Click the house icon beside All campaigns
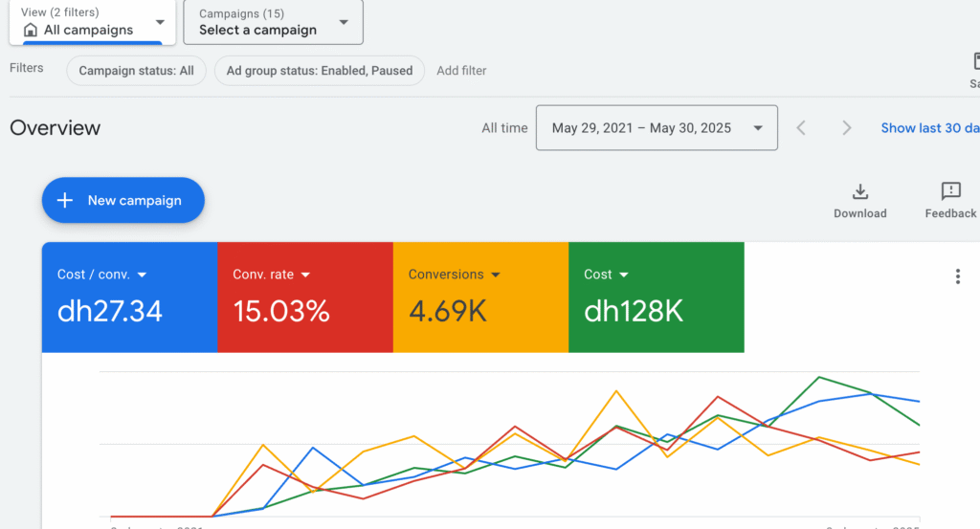The height and width of the screenshot is (529, 980). click(x=31, y=30)
